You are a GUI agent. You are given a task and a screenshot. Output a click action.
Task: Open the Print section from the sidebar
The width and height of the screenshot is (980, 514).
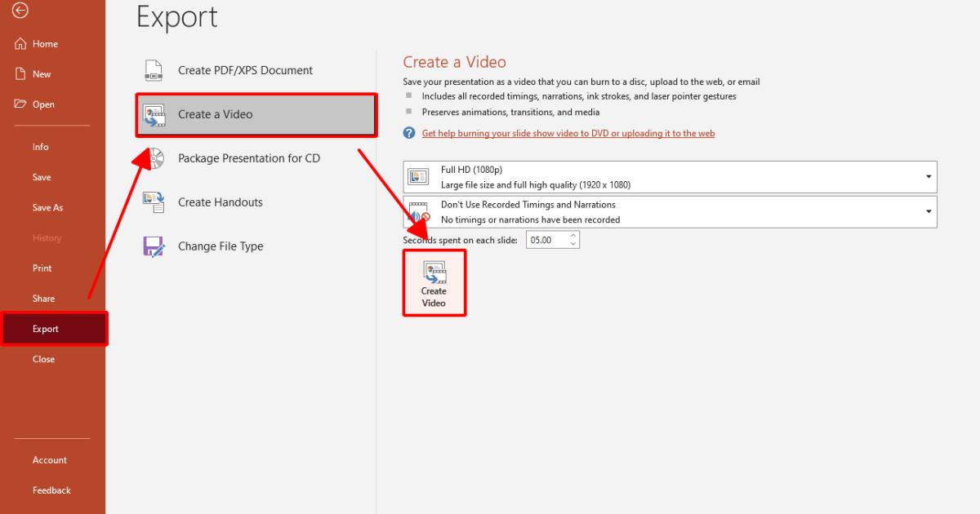[43, 268]
